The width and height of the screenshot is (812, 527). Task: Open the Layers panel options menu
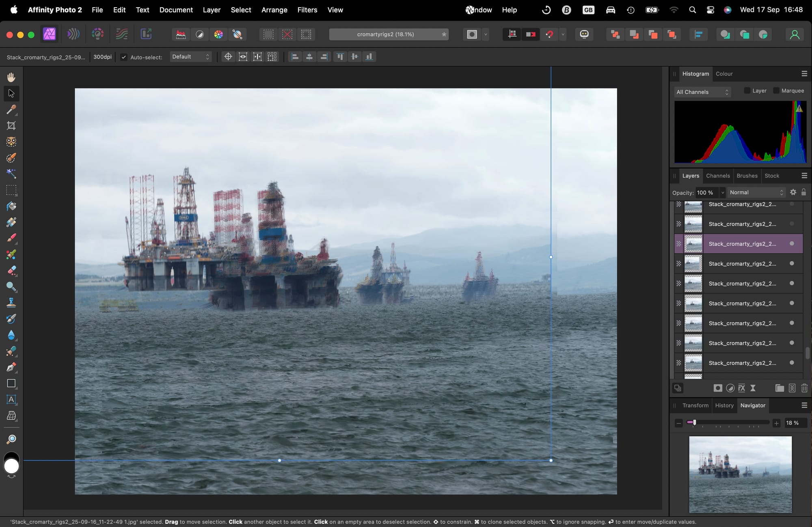coord(804,175)
